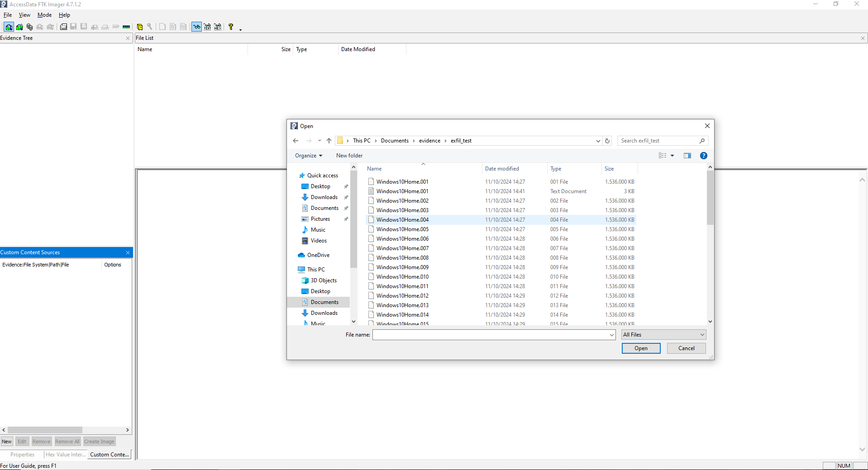Toggle the HEX view mode glasses icon
This screenshot has width=868, height=470.
(218, 27)
